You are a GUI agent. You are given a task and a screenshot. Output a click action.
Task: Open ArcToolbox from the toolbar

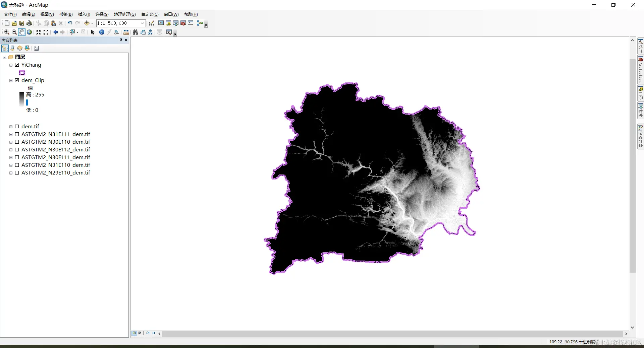[x=183, y=23]
